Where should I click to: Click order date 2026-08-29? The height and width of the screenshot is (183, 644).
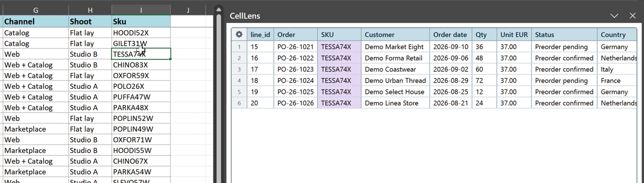click(x=450, y=80)
